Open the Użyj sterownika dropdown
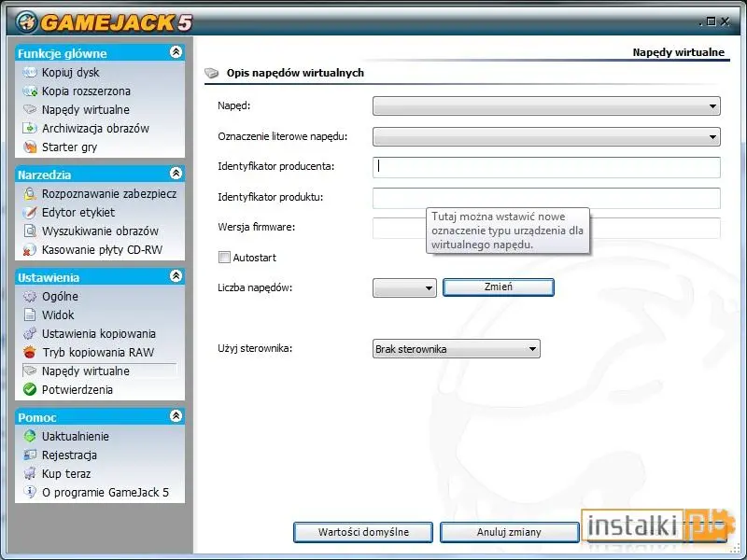 (456, 349)
